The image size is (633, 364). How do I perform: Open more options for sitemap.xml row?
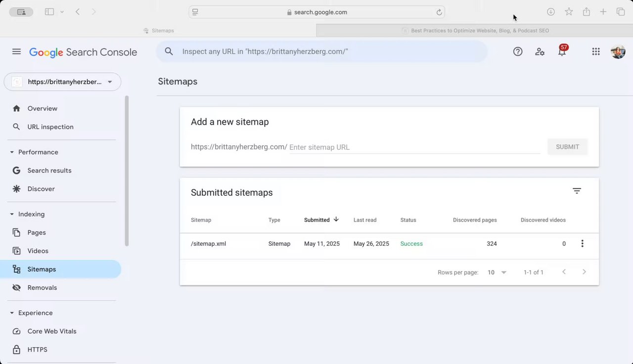[582, 243]
